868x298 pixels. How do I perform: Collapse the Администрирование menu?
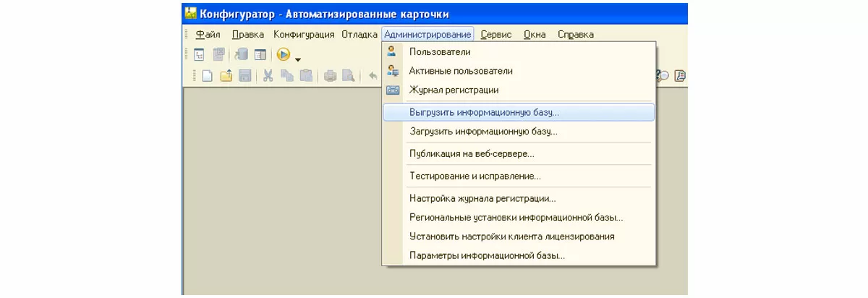click(427, 34)
